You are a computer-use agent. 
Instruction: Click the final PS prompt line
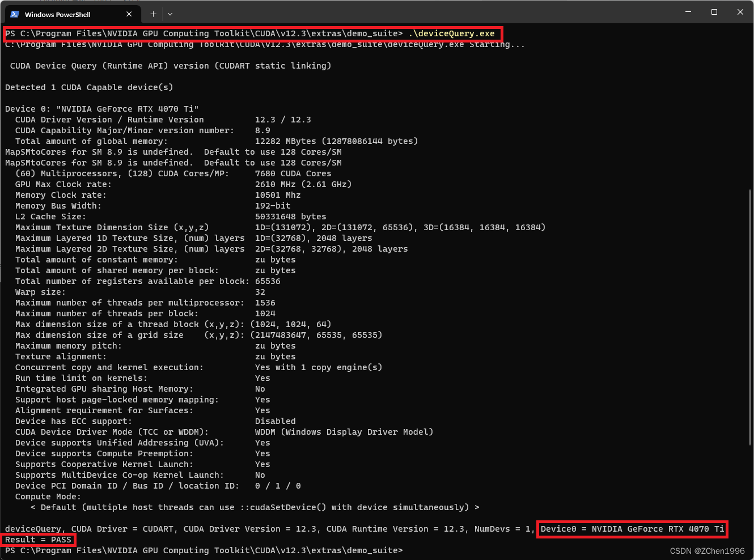[x=204, y=550]
